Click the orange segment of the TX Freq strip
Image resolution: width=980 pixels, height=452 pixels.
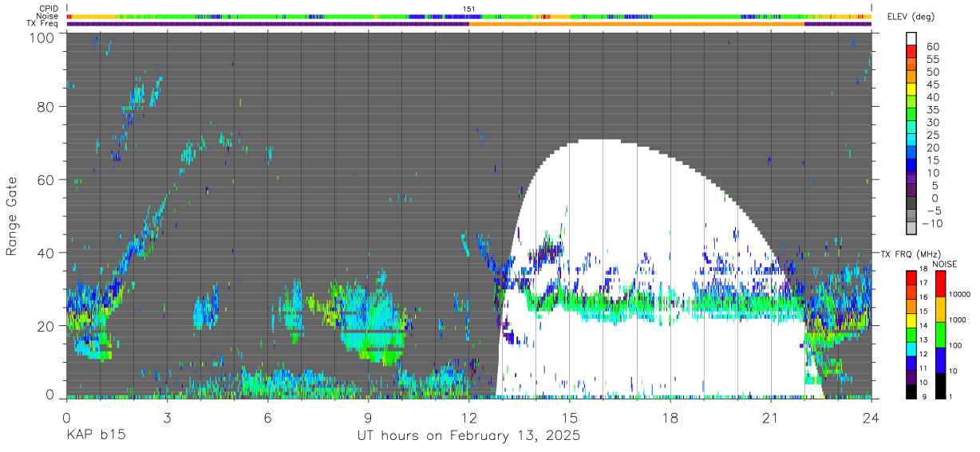(x=636, y=24)
